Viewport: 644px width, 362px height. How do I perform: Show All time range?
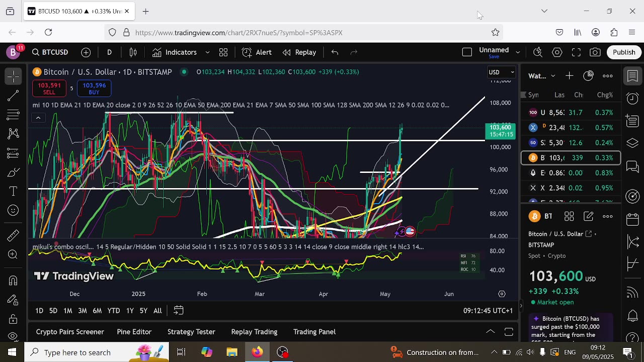coord(157,311)
